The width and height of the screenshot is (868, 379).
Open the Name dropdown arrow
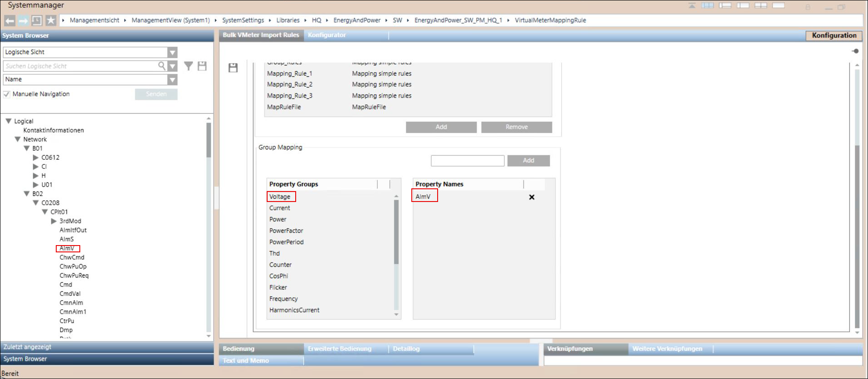172,80
